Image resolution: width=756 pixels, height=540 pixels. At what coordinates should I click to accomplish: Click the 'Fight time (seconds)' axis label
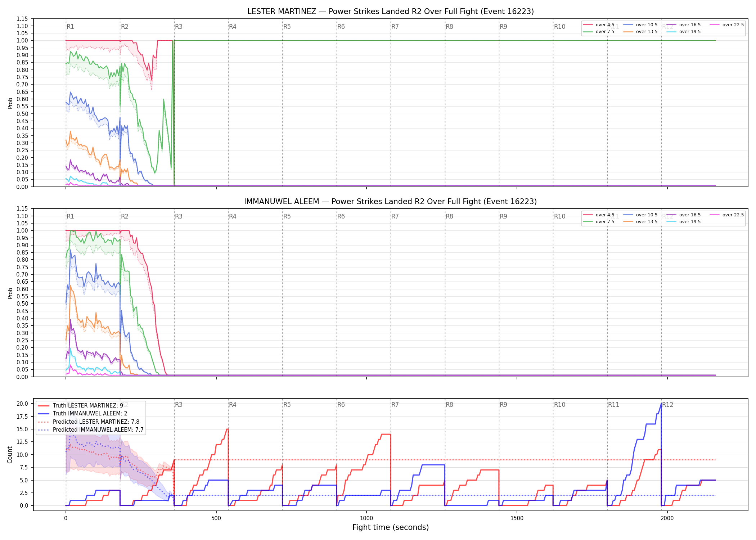pos(391,527)
